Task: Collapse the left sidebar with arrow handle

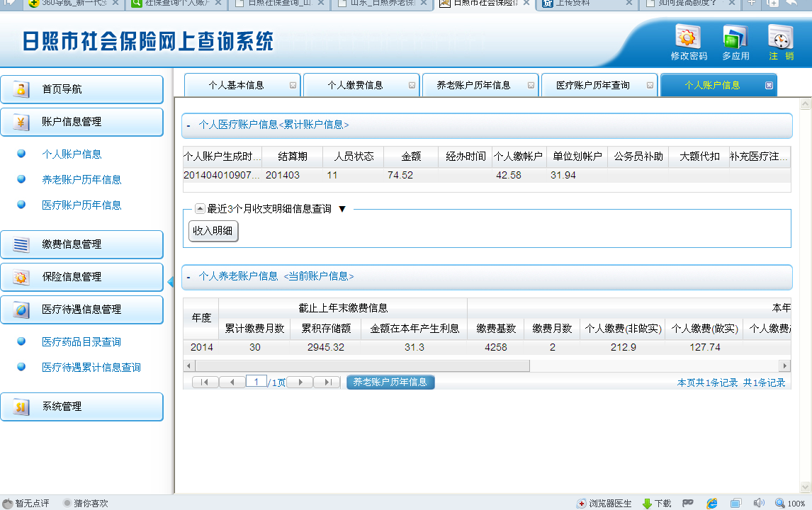Action: [170, 283]
